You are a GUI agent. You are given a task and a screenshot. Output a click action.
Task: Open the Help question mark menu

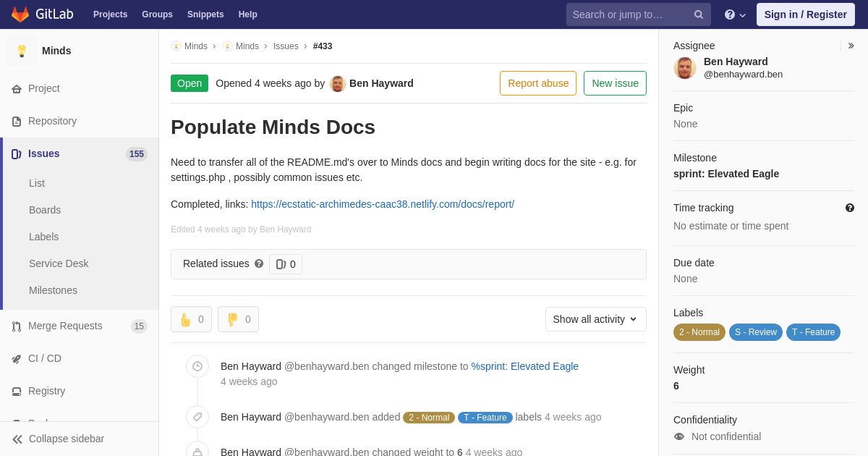tap(735, 14)
